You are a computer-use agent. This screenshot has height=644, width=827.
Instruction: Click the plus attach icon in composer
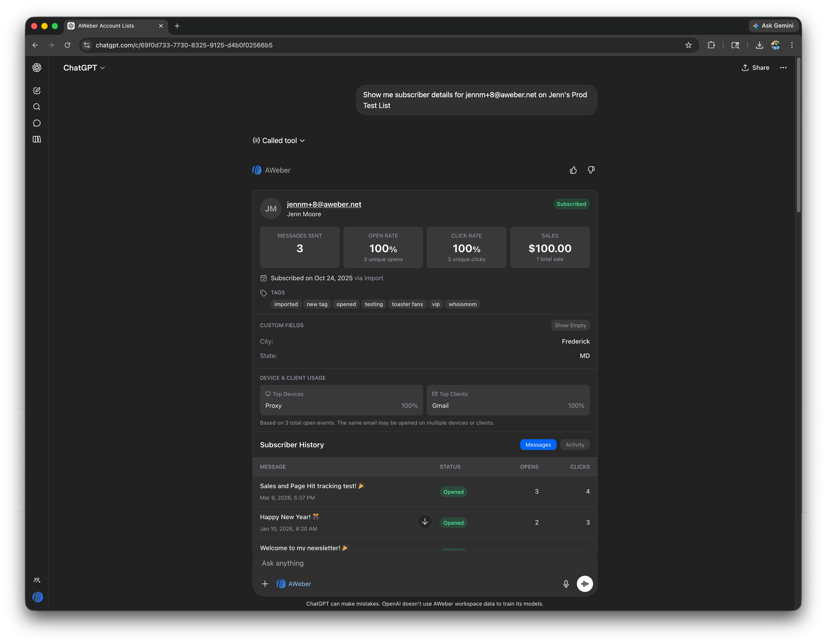265,584
